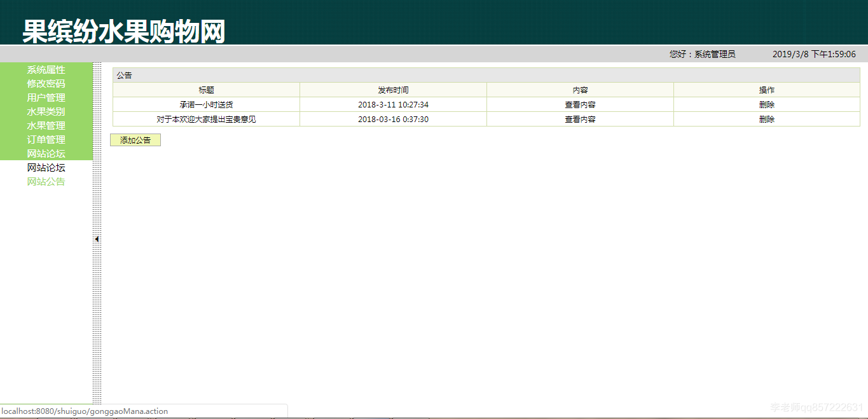Click the 操作 column header
Image resolution: width=868 pixels, height=419 pixels.
click(766, 90)
